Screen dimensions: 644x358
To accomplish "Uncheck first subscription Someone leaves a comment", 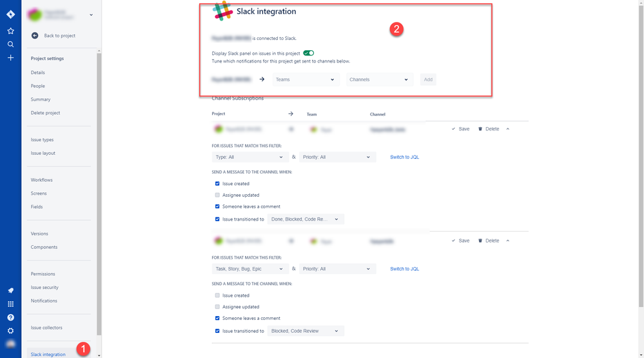I will (x=217, y=207).
